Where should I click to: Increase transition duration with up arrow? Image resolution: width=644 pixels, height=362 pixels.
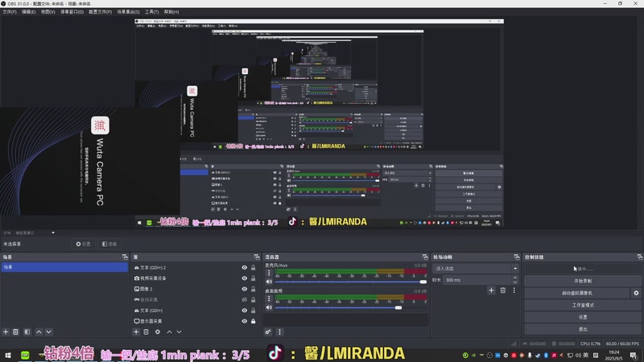tap(515, 278)
